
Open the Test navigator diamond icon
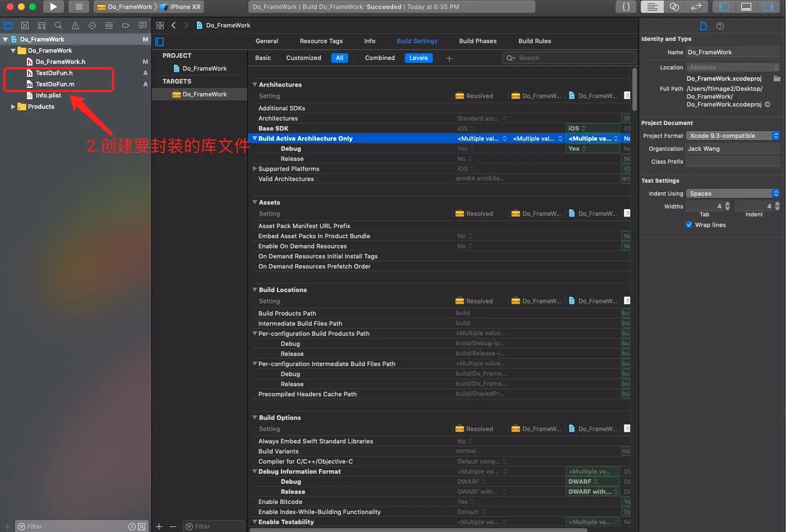pyautogui.click(x=92, y=25)
